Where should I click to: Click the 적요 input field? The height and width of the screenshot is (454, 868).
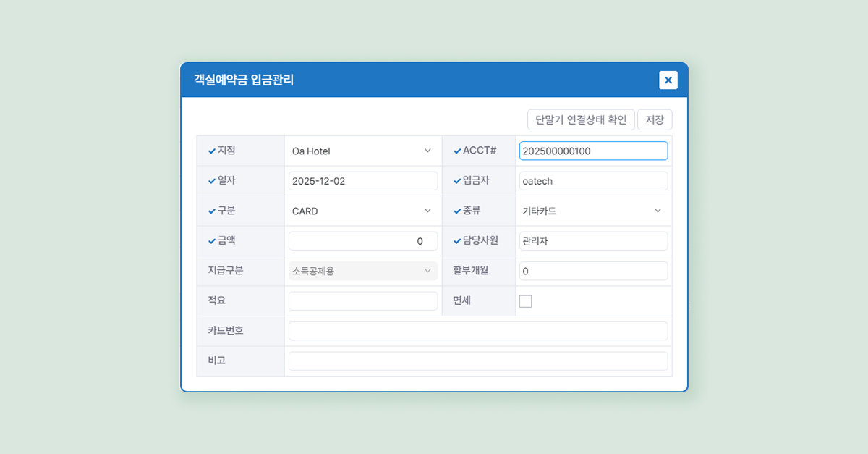363,301
